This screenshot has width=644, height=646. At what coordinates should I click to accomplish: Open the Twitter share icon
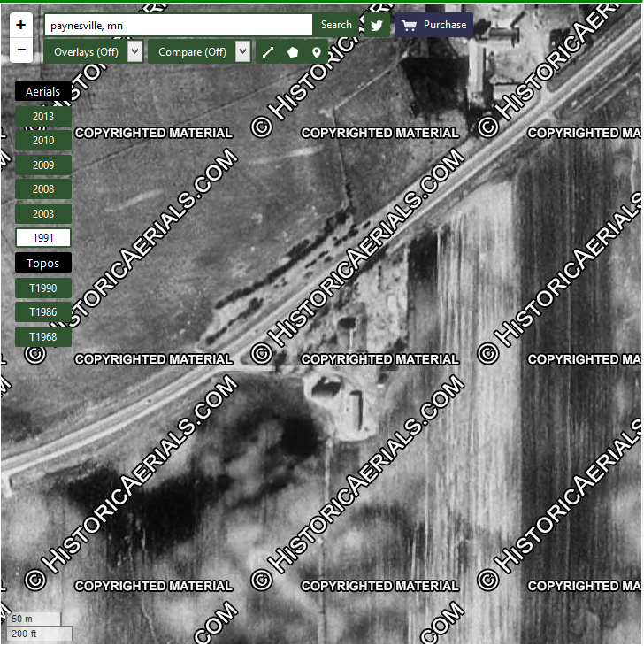pos(377,26)
